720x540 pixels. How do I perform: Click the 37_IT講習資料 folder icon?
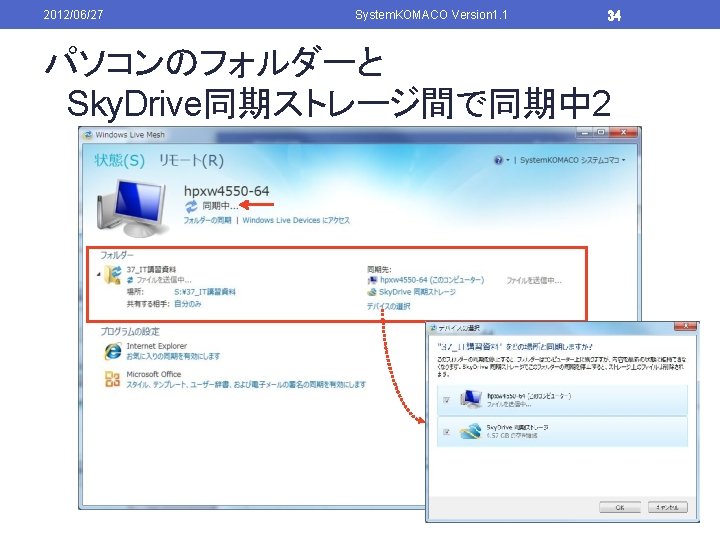tap(112, 274)
